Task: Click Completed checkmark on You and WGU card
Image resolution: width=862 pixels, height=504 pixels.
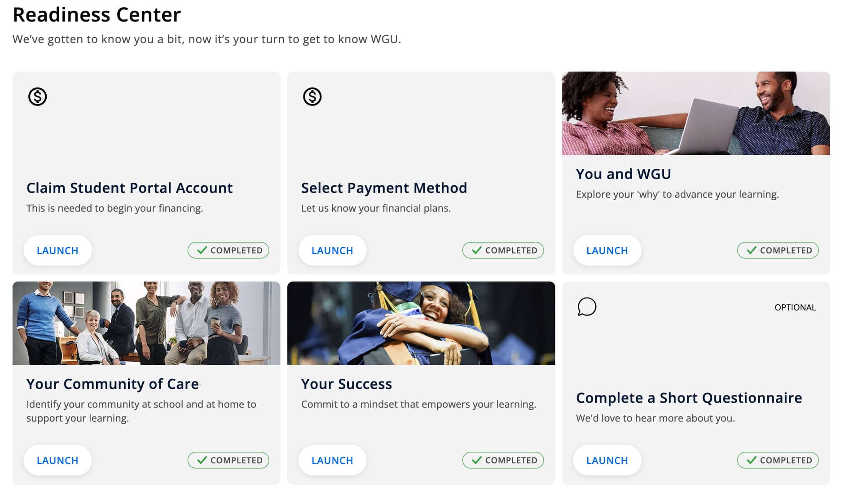Action: 752,250
